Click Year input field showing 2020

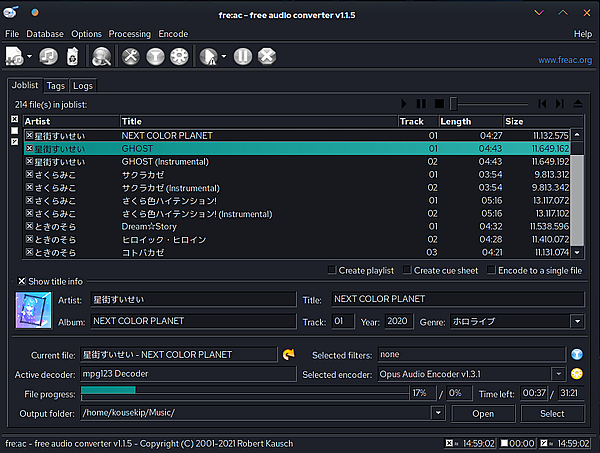pyautogui.click(x=399, y=321)
